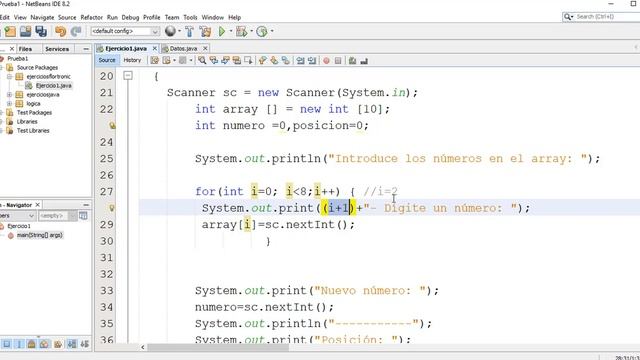Toggle Highlight Search in editor toolbar
The image size is (640, 360).
point(236,60)
